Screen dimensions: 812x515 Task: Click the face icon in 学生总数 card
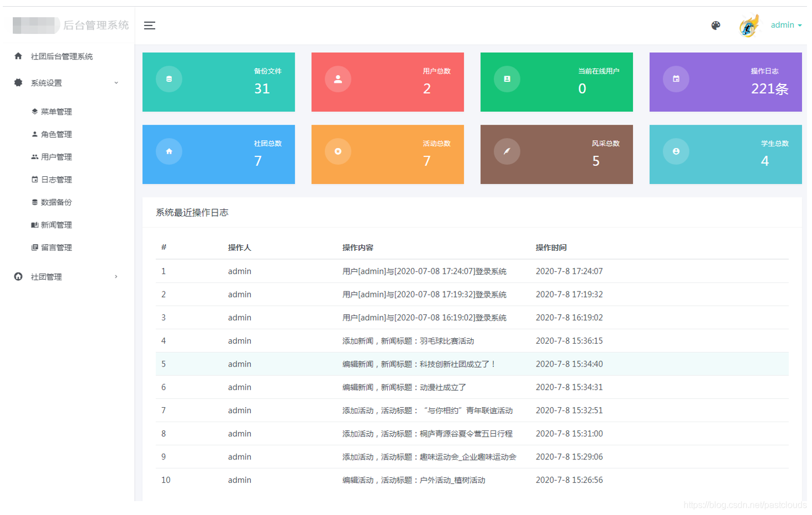tap(676, 151)
